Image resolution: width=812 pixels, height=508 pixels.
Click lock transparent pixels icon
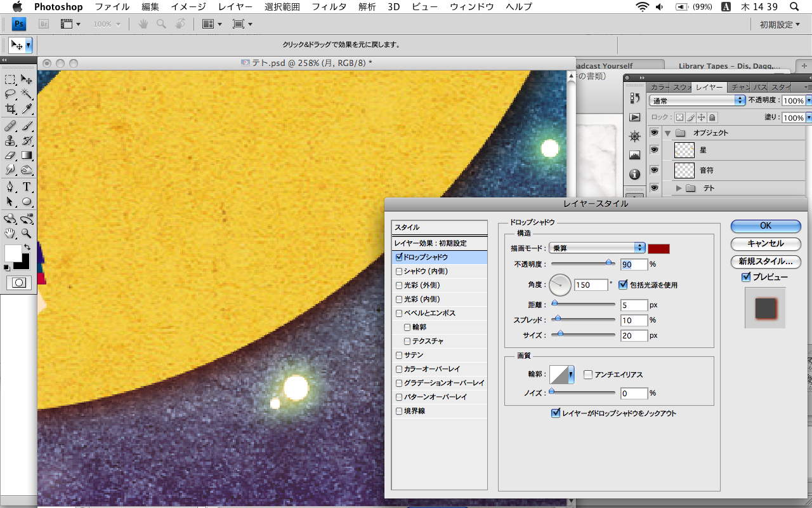pos(679,117)
